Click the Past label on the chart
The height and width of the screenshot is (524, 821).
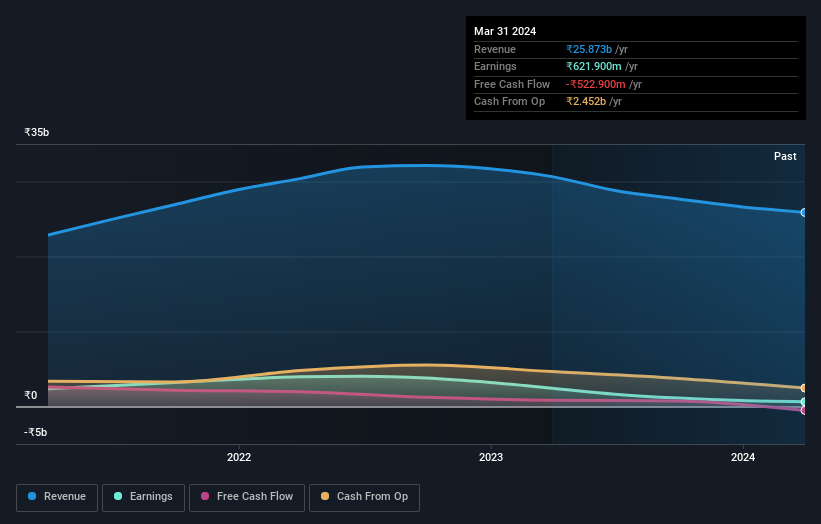tap(785, 156)
